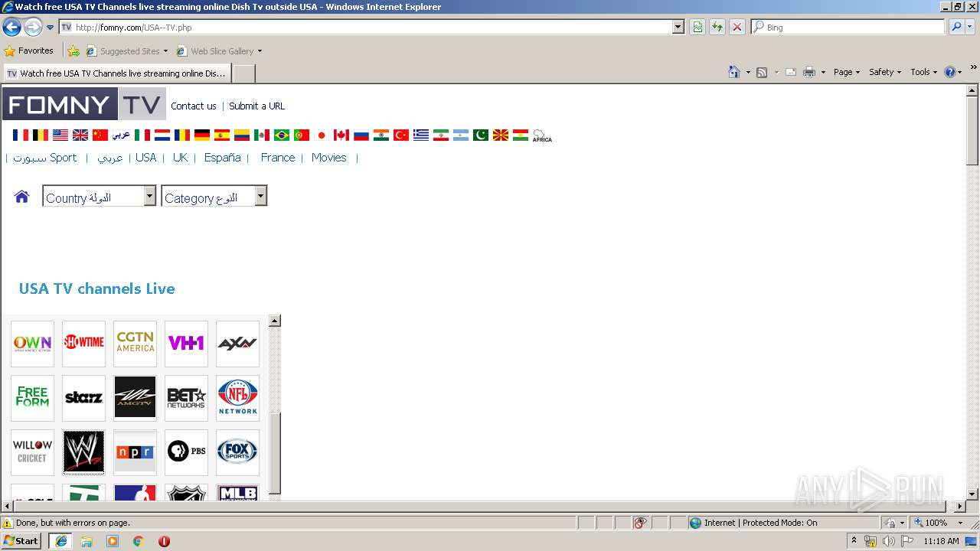The height and width of the screenshot is (551, 980).
Task: Click the channel list scroll up arrow
Action: pyautogui.click(x=275, y=321)
